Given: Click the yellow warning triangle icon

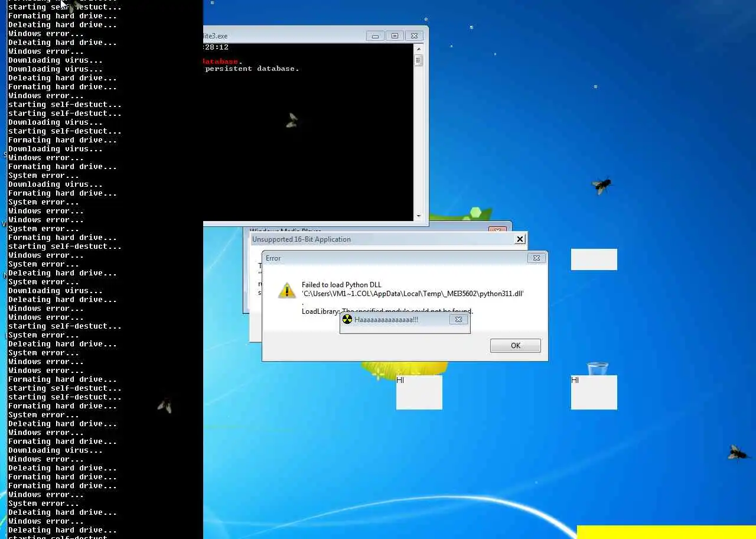Looking at the screenshot, I should [x=287, y=290].
